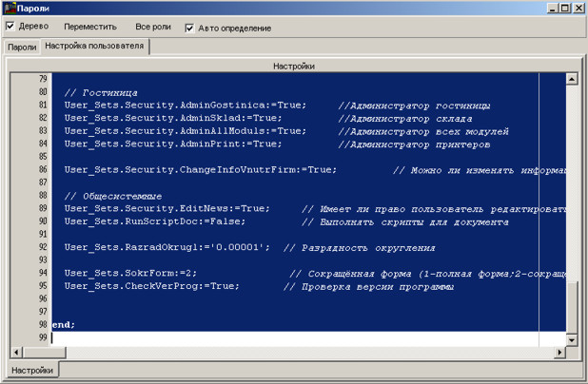Open the system menu from the title bar icon
The image size is (588, 384).
[9, 8]
